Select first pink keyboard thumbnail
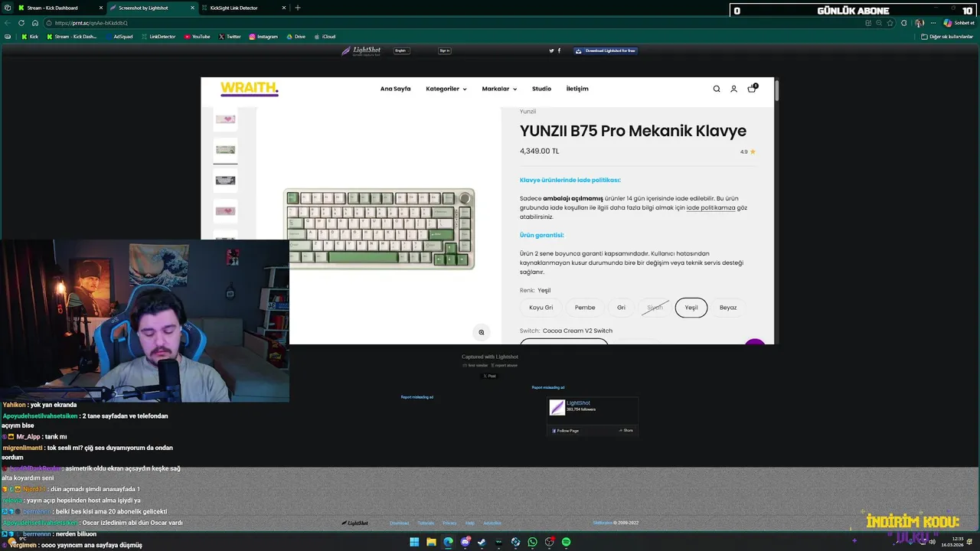 [x=225, y=119]
